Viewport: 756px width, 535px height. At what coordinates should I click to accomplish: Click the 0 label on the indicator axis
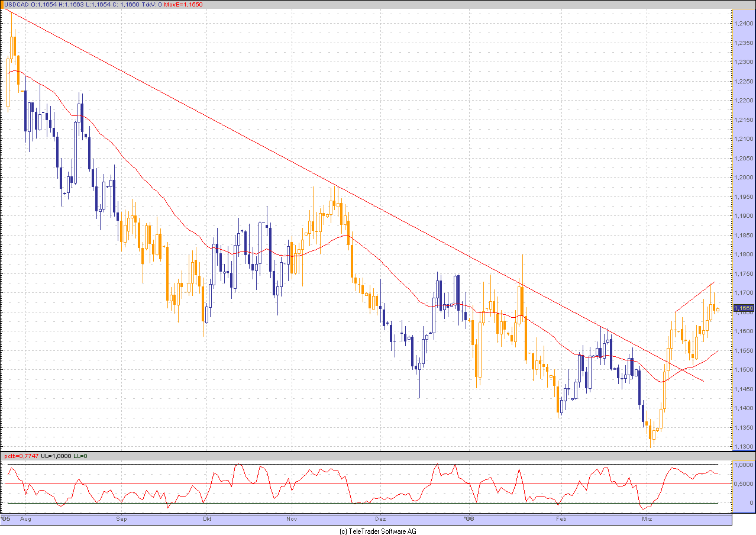[x=751, y=503]
